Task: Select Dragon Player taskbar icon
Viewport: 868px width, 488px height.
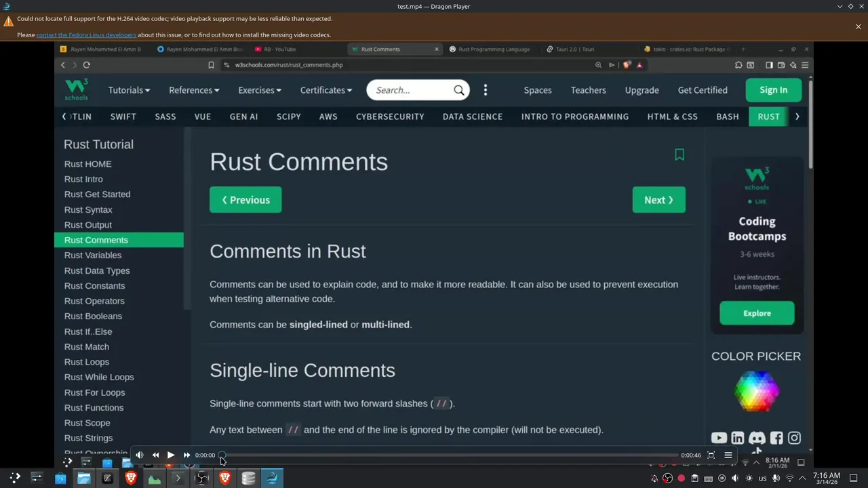Action: point(272,478)
